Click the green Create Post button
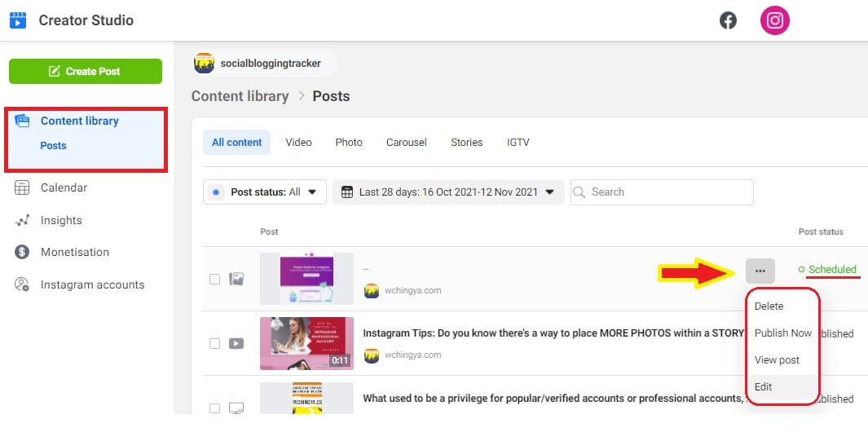This screenshot has width=868, height=432. [x=86, y=72]
